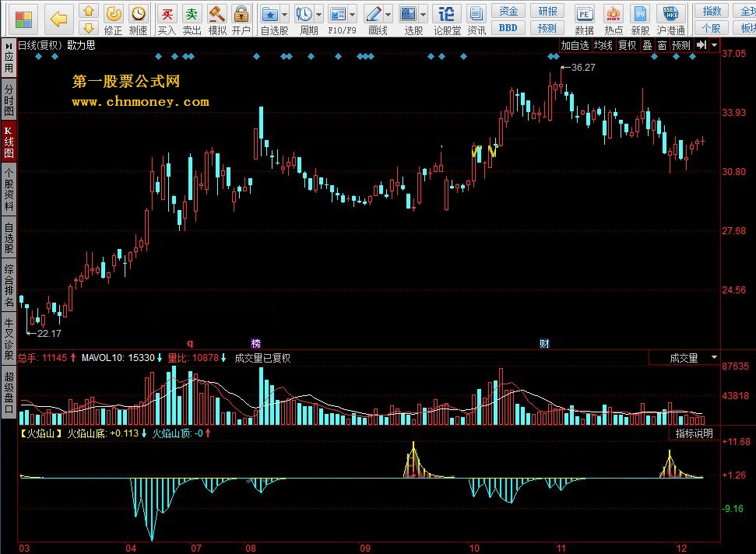Collapse the left sidebar with the arrow toggle
Screen dimensions: 756x554
[x=9, y=46]
